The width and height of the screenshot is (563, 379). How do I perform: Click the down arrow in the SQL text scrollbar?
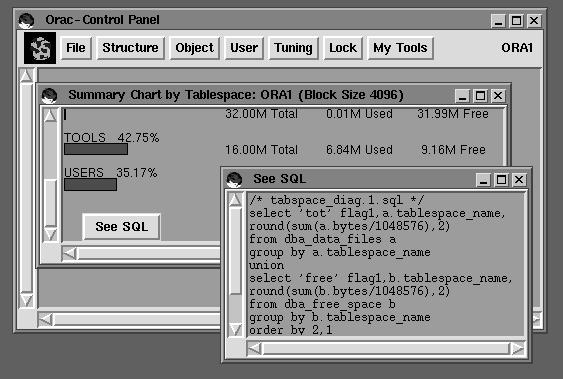236,329
